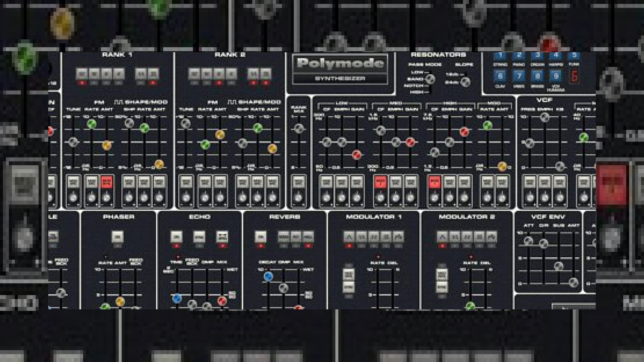This screenshot has width=644, height=362.
Task: Adjust mod amount knob under Rank Mix slider
Action: click(298, 197)
